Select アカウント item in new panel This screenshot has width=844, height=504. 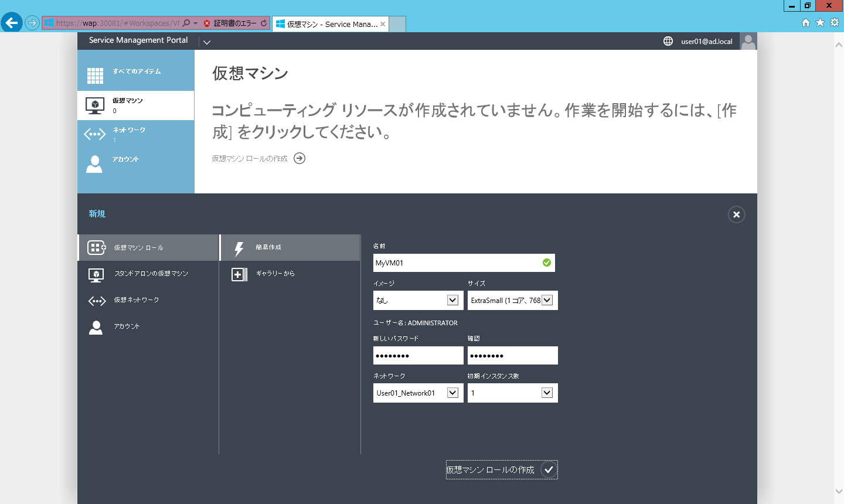(148, 326)
